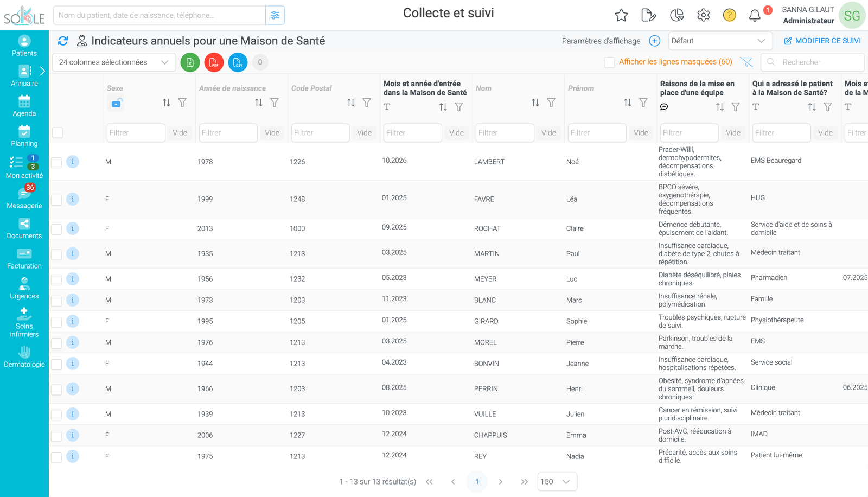The width and height of the screenshot is (868, 497).
Task: Open filter for Code Postal column
Action: coord(367,103)
